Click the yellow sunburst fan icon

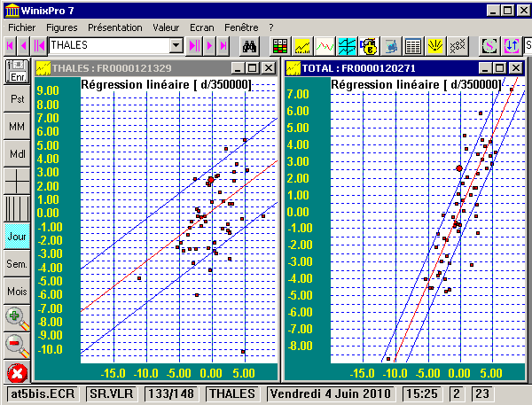pyautogui.click(x=435, y=46)
